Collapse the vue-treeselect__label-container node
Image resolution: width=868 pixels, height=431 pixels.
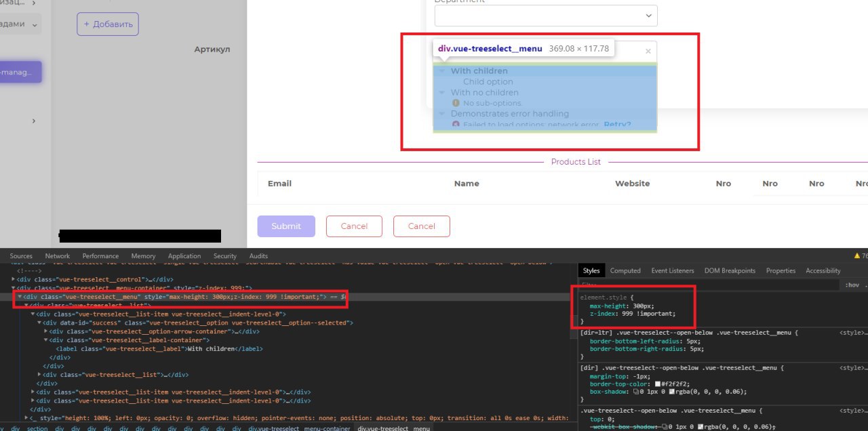tap(46, 340)
